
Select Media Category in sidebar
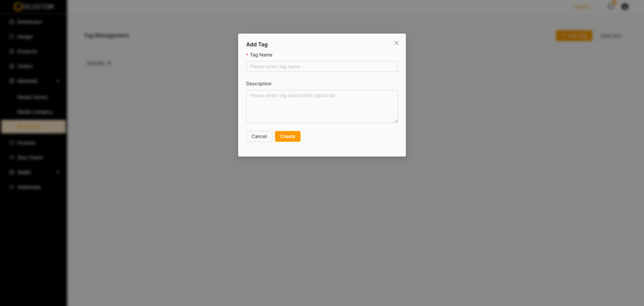tap(35, 112)
